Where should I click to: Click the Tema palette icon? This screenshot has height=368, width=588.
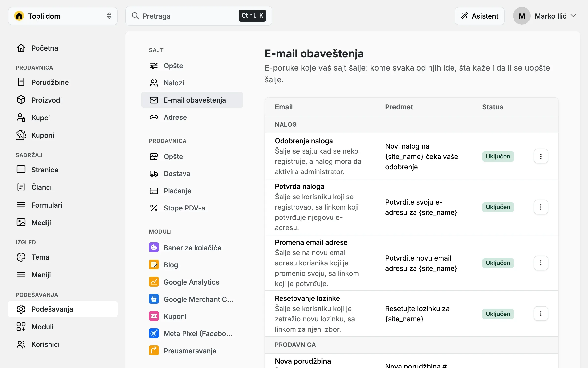pos(21,257)
